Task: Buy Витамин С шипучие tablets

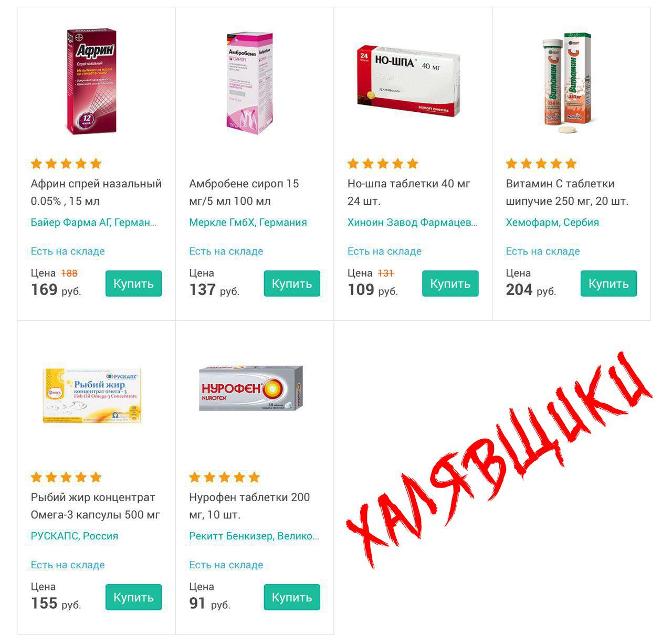Action: 608,283
